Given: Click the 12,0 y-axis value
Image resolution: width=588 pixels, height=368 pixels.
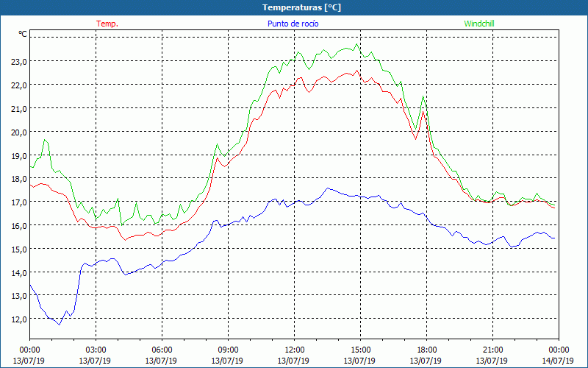Looking at the screenshot, I should [x=19, y=319].
